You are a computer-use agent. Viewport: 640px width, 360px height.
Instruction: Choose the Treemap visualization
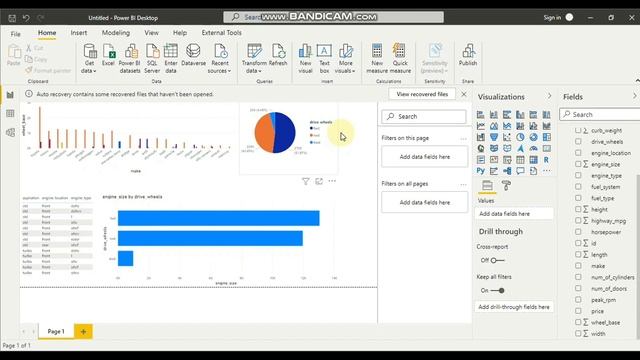(547, 137)
